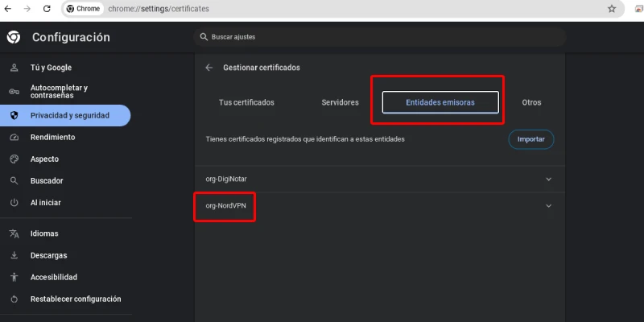Expand the org-NordVPN chevron

coord(549,206)
